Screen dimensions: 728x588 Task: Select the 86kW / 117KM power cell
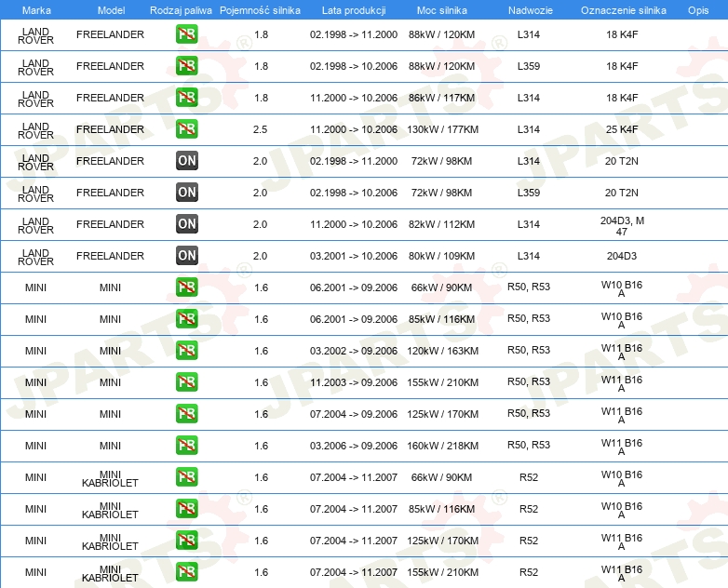(x=441, y=98)
